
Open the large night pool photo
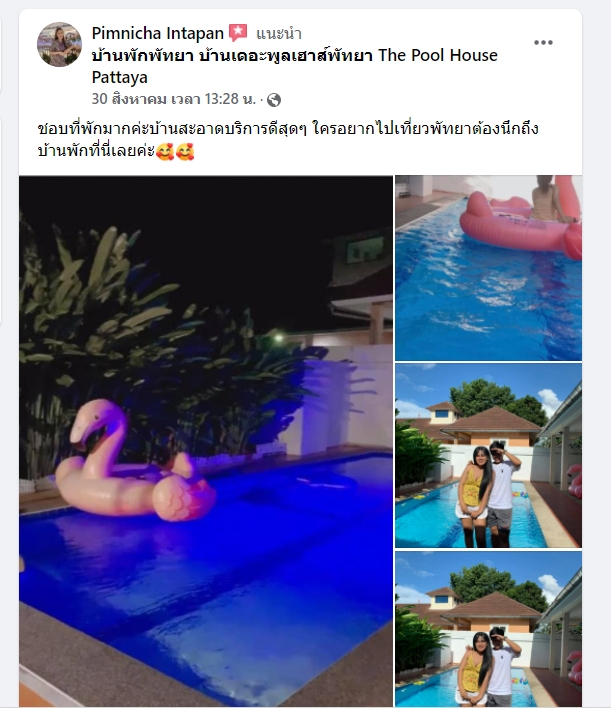(x=206, y=441)
